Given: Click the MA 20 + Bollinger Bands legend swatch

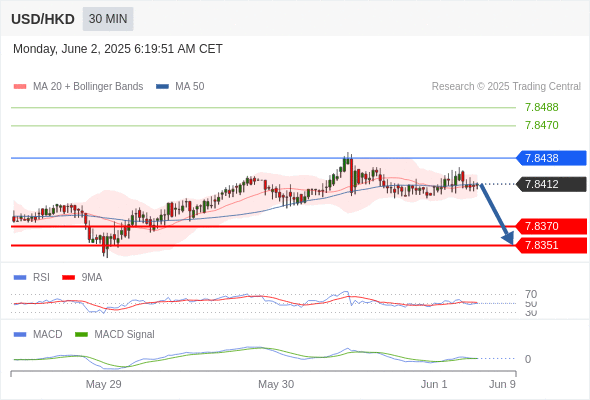Looking at the screenshot, I should tap(20, 87).
